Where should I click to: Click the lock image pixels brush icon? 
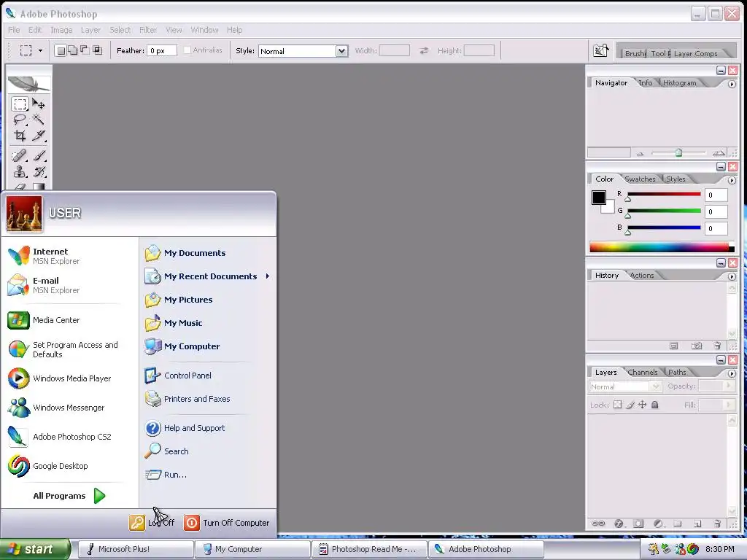pyautogui.click(x=630, y=405)
